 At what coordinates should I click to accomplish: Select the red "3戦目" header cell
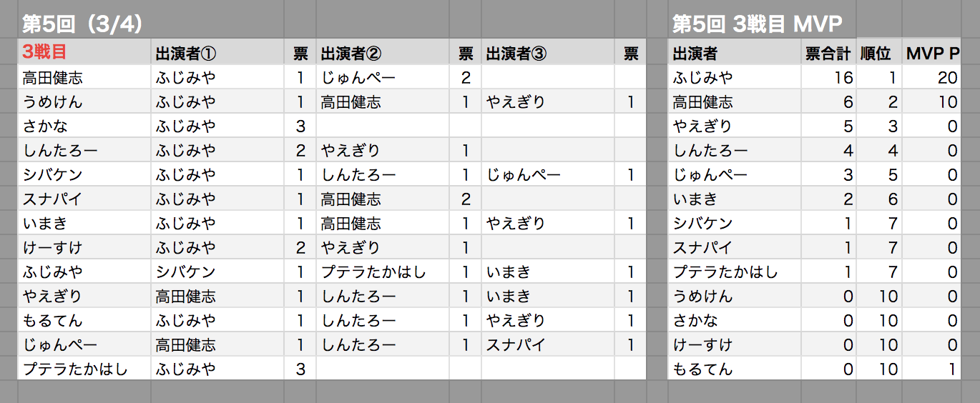tap(84, 53)
